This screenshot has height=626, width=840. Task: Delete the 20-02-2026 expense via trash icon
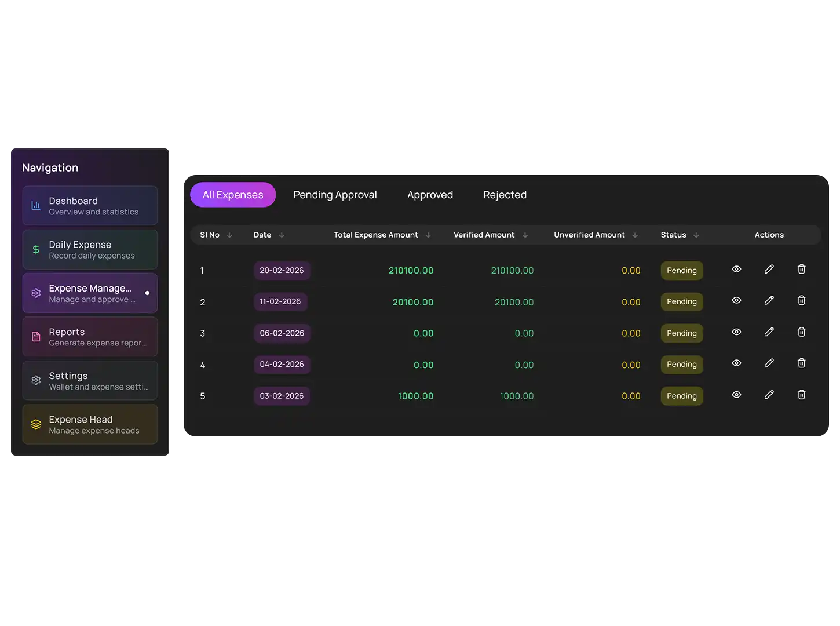[x=801, y=269]
